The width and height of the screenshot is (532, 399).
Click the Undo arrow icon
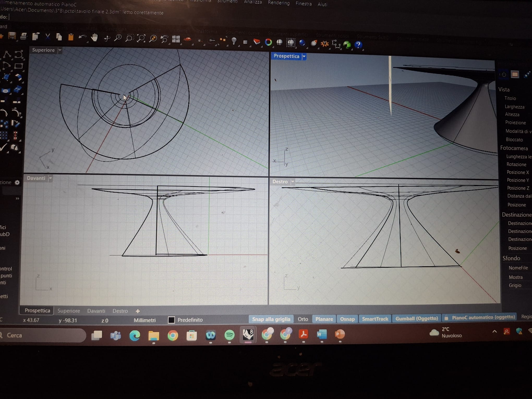tap(82, 37)
